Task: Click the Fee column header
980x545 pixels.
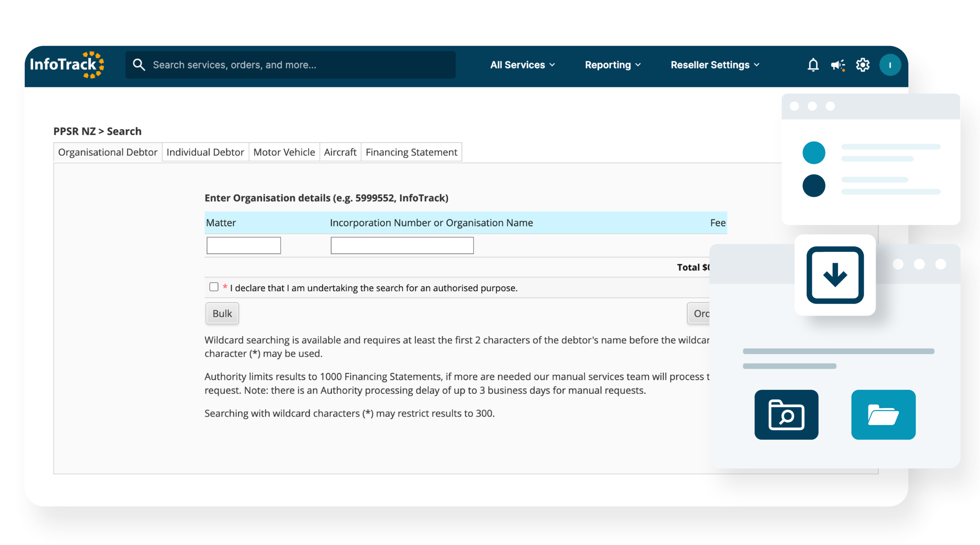Action: point(718,223)
